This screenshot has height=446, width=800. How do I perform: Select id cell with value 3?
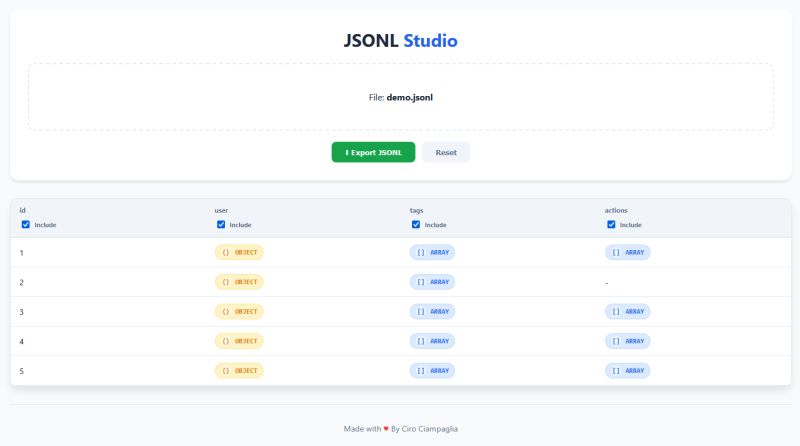[21, 312]
